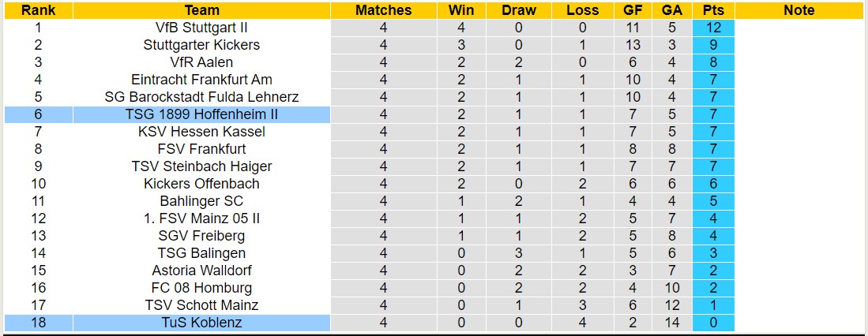Open TSG 1899 Hoffenheim II team row
The height and width of the screenshot is (336, 868).
tap(201, 114)
